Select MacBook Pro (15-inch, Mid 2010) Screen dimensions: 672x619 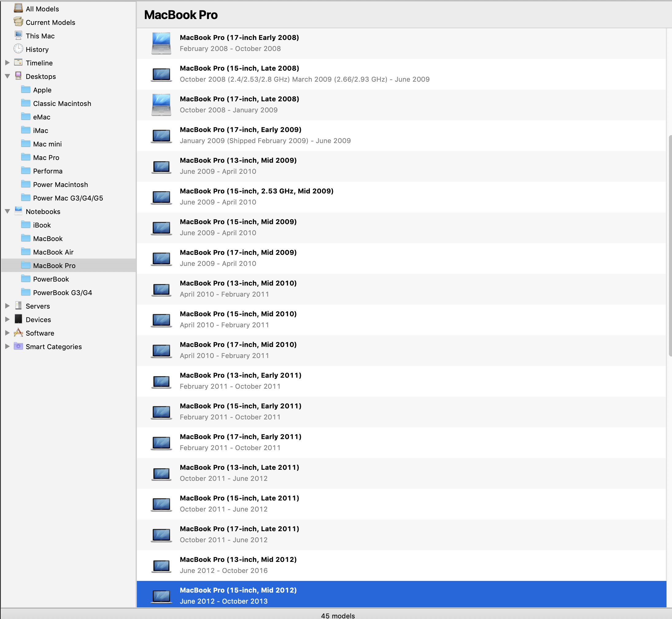(401, 320)
